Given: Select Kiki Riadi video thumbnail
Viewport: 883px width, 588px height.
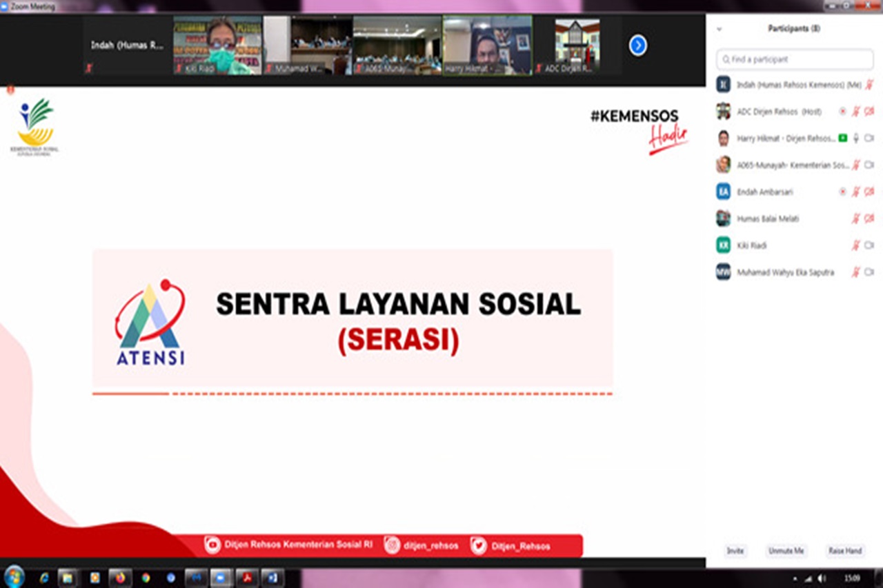Looking at the screenshot, I should 218,45.
